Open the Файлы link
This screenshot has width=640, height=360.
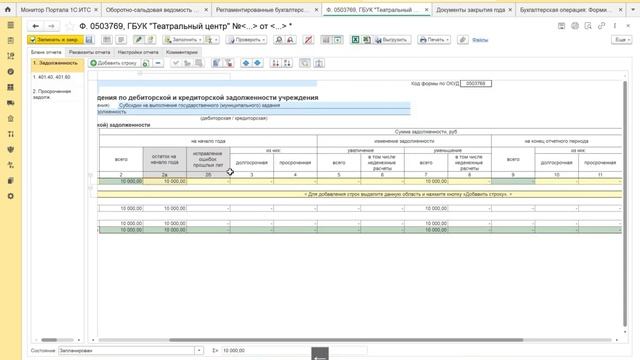[x=480, y=40]
